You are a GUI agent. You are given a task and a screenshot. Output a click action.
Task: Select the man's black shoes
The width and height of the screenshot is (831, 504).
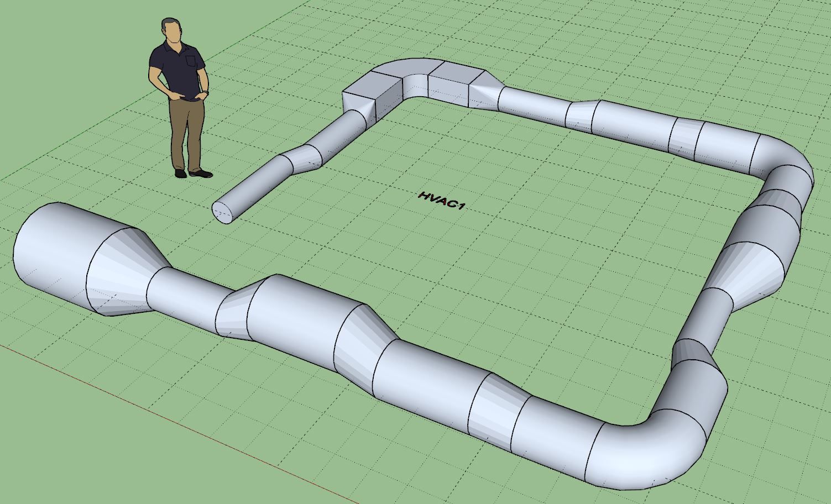click(x=195, y=174)
